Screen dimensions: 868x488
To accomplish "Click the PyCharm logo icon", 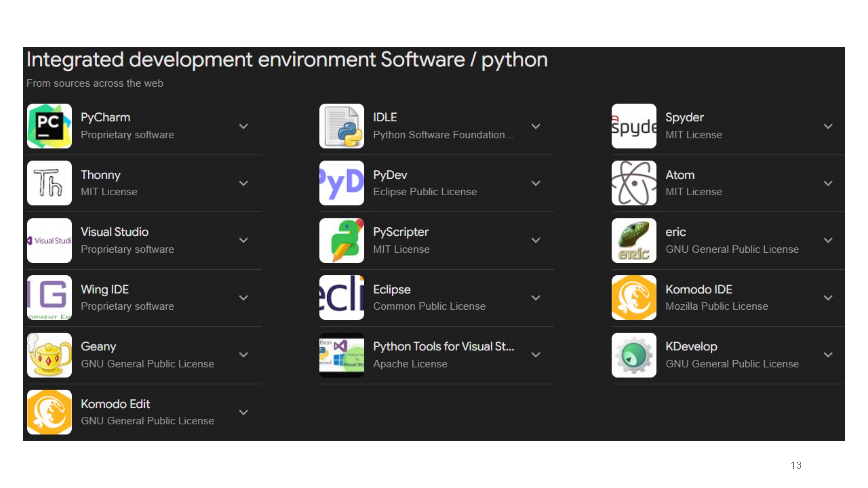I will [49, 126].
